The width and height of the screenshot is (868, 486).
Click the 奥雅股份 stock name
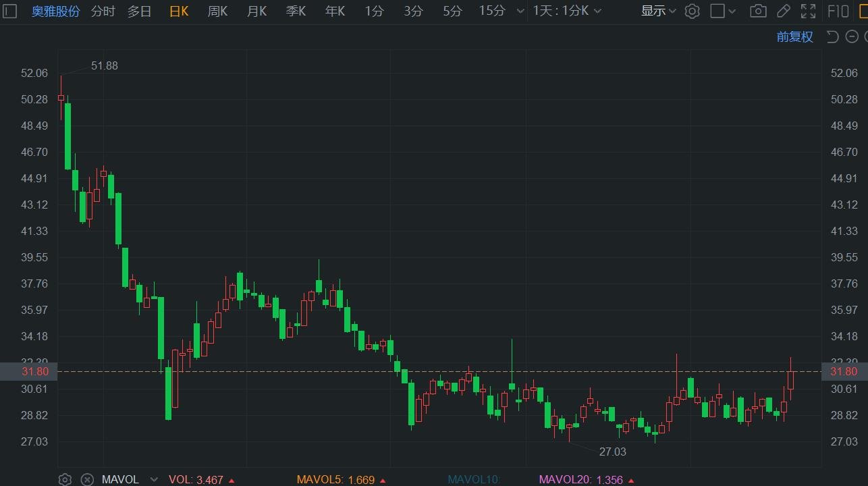55,11
